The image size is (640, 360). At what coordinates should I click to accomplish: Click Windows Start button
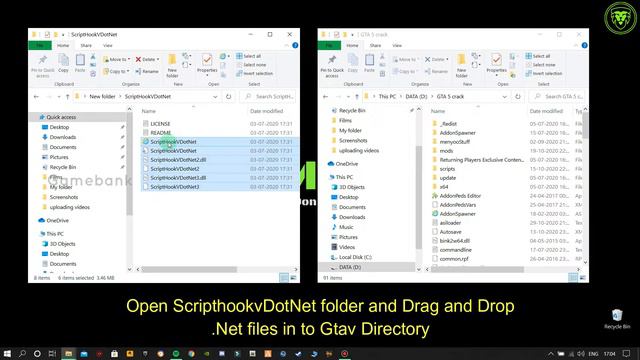pos(7,353)
